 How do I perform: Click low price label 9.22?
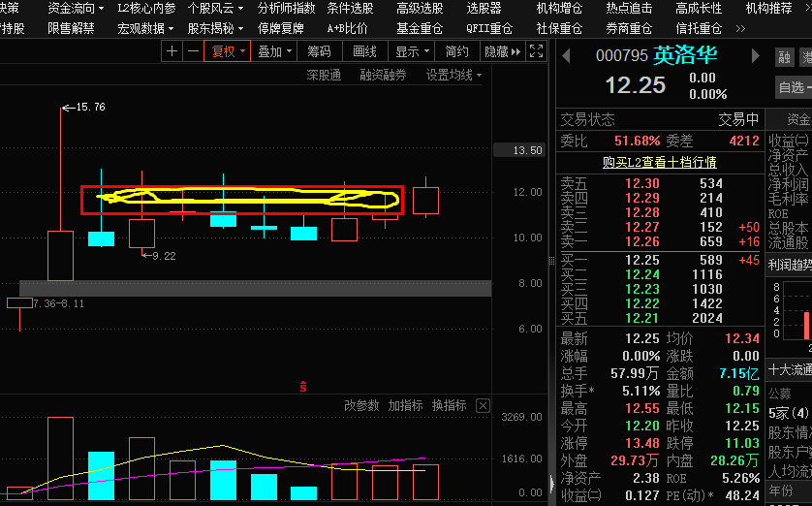[164, 256]
